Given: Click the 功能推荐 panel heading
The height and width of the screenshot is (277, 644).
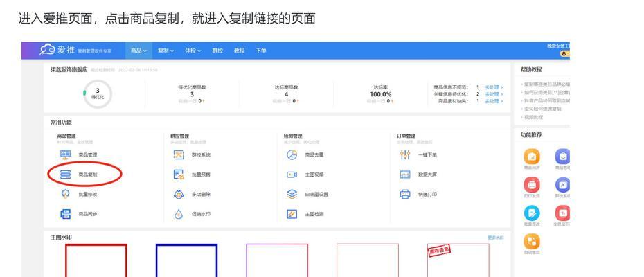Looking at the screenshot, I should (531, 134).
